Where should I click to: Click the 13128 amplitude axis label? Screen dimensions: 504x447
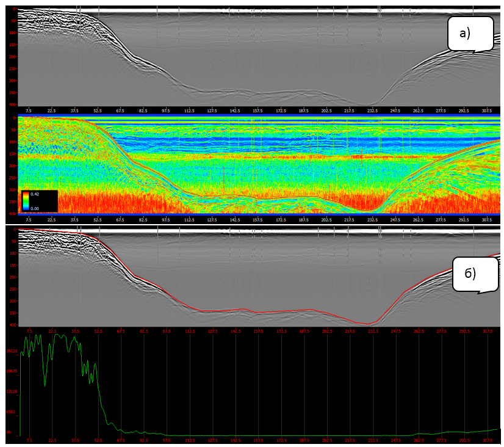point(12,391)
